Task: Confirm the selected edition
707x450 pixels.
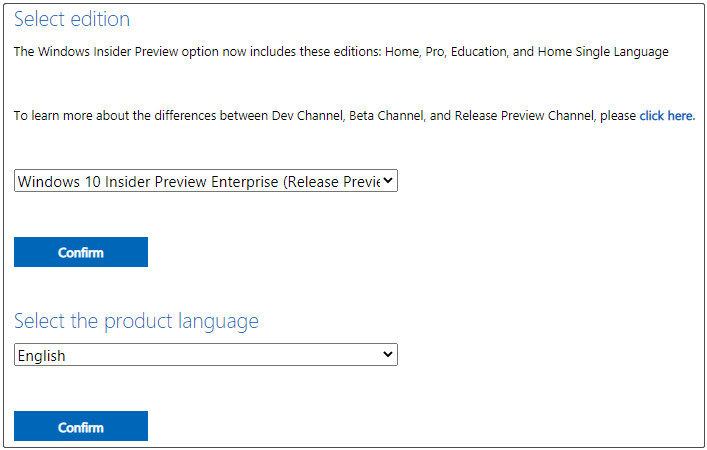Action: 81,252
